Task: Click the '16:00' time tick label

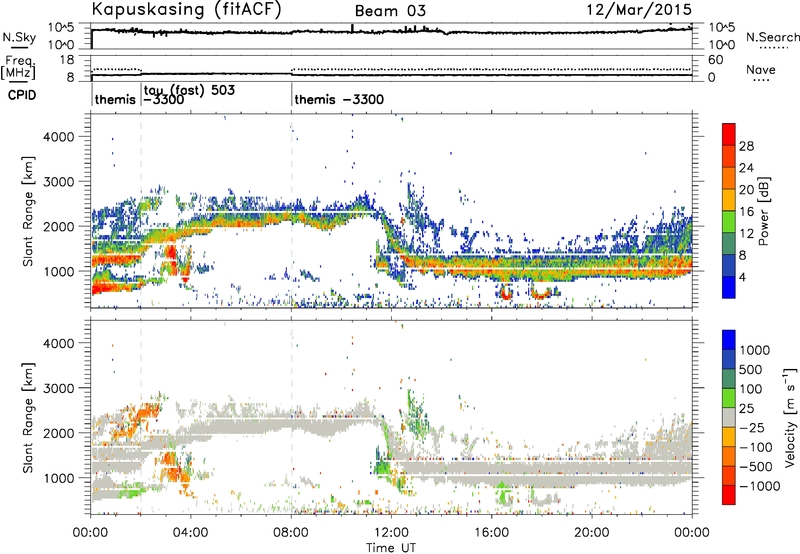Action: 491,533
